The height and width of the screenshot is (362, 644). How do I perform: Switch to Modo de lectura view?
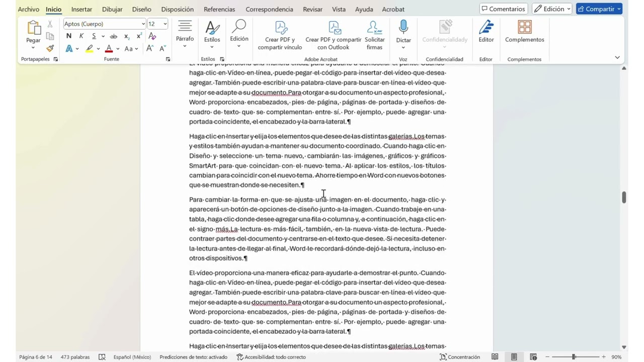(495, 357)
